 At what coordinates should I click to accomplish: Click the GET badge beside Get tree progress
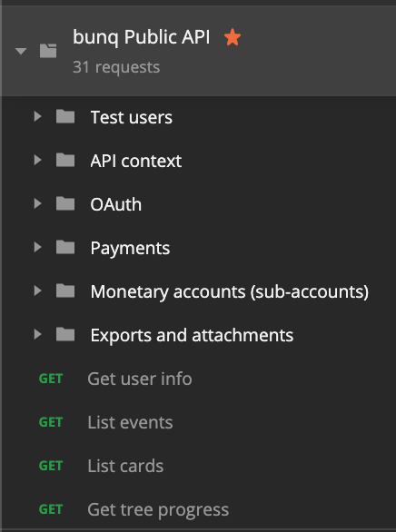tap(51, 509)
